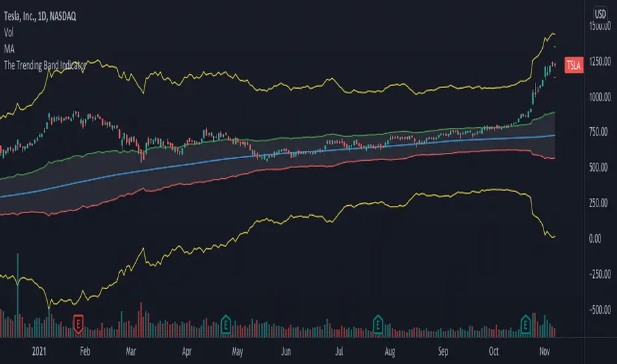Click the 1000.00 price axis label
Image resolution: width=617 pixels, height=364 pixels.
pyautogui.click(x=600, y=97)
